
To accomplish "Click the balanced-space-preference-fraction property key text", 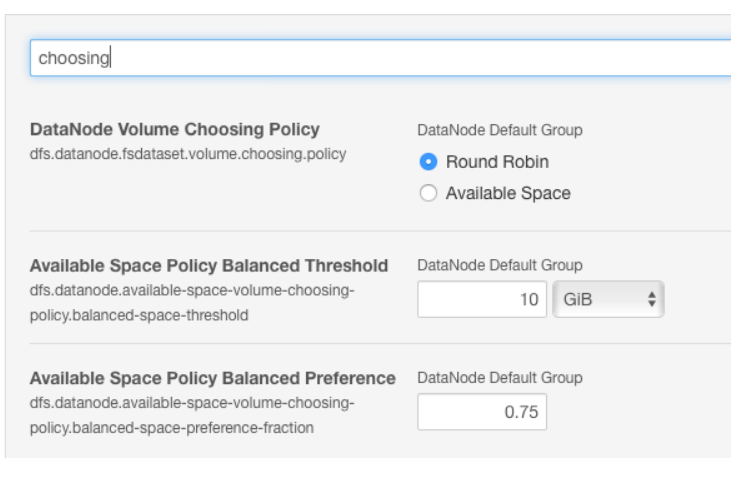I will pos(172,428).
